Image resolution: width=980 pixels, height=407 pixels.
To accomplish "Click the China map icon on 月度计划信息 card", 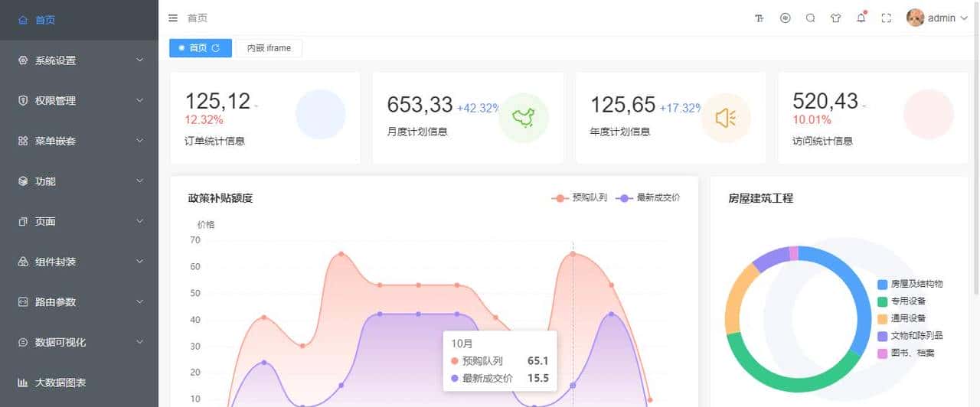I will tap(524, 118).
